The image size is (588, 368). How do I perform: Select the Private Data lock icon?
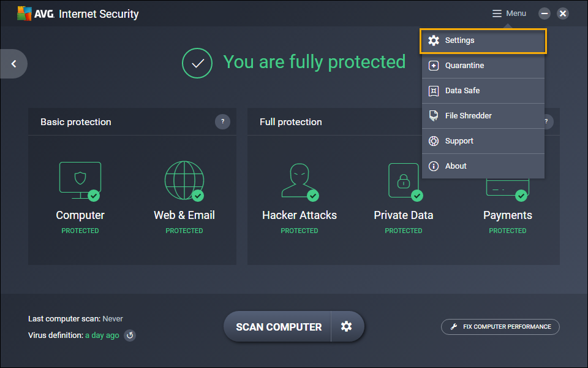[x=404, y=180]
